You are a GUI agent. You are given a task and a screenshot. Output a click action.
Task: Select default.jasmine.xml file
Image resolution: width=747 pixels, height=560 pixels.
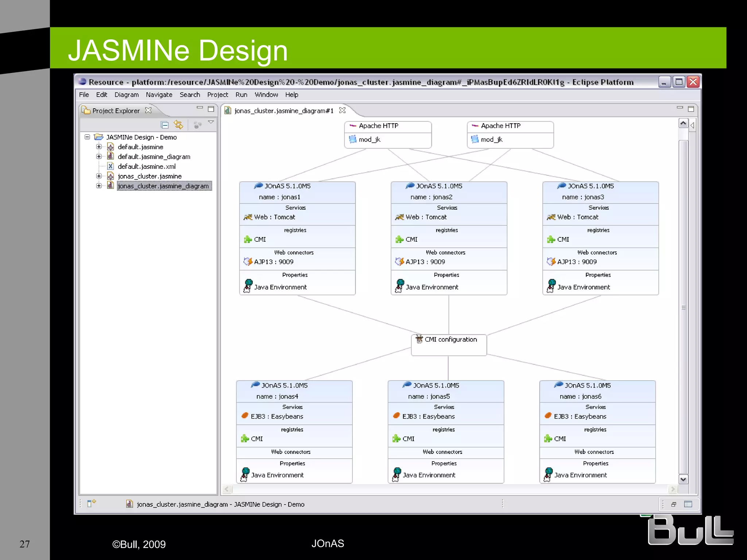pos(146,167)
